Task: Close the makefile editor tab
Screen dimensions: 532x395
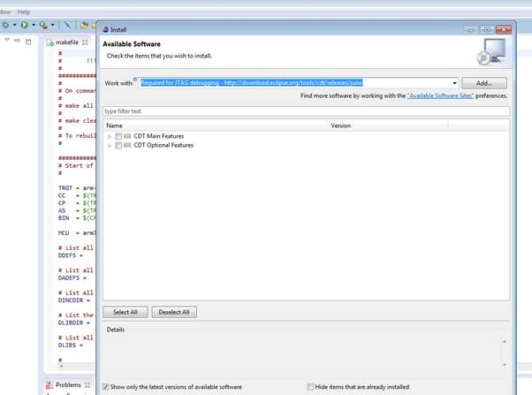Action: click(x=85, y=42)
